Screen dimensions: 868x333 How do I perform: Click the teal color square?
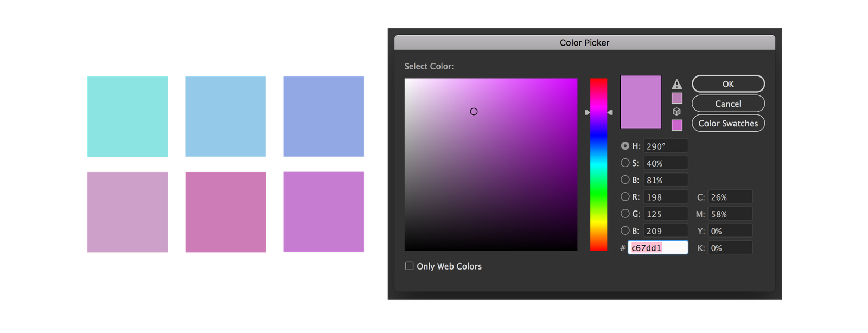(x=127, y=116)
